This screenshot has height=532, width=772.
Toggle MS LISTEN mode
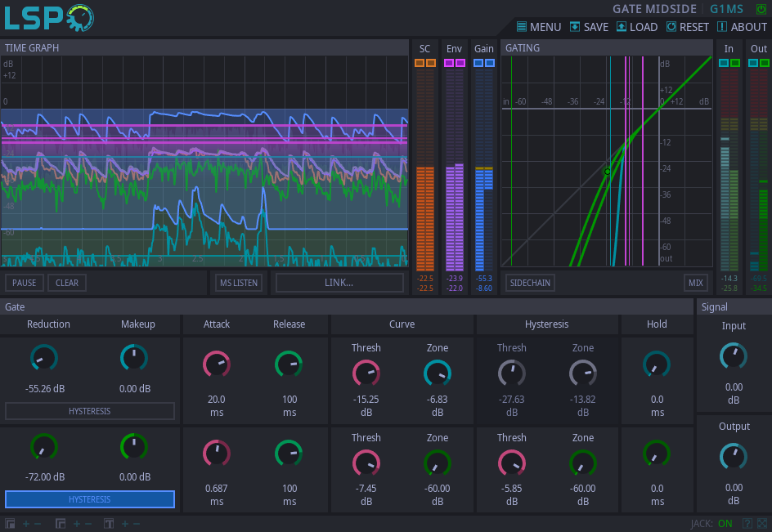click(x=239, y=283)
